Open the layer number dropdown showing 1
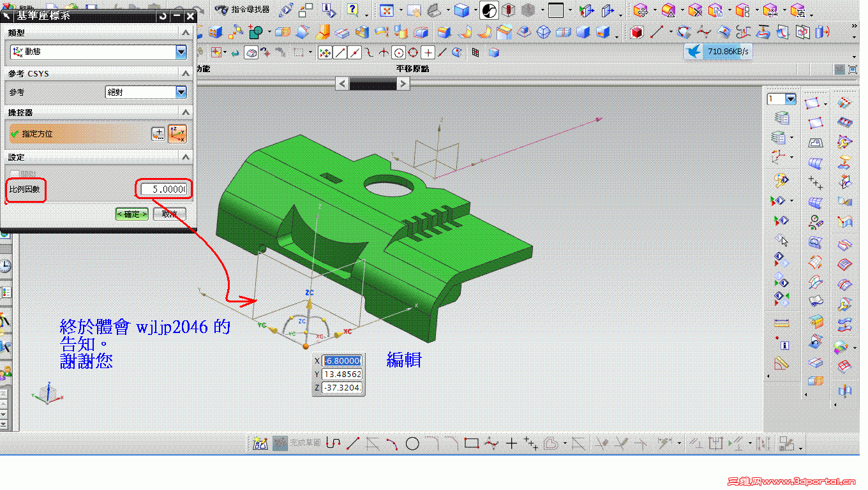Screen dimensions: 868x490 click(791, 99)
